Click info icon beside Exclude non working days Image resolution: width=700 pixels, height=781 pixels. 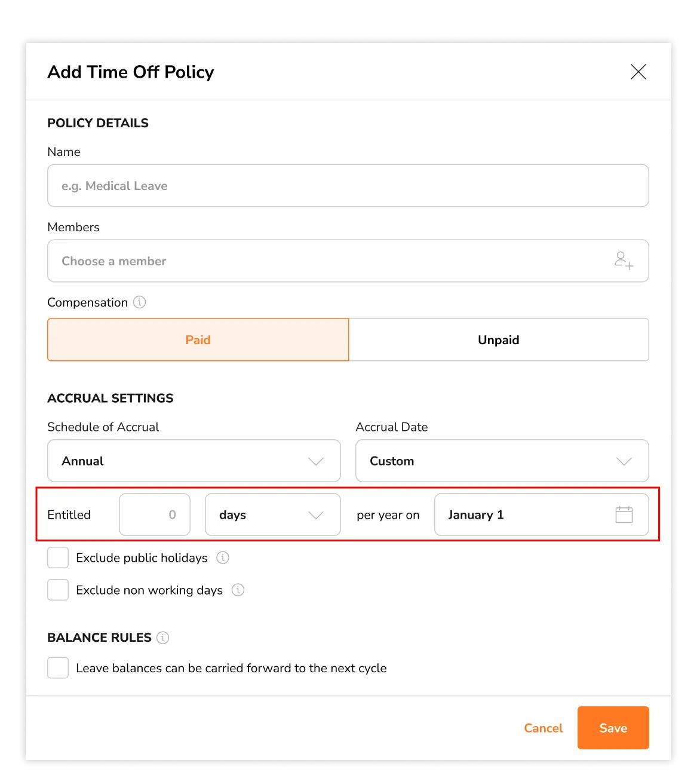tap(238, 590)
